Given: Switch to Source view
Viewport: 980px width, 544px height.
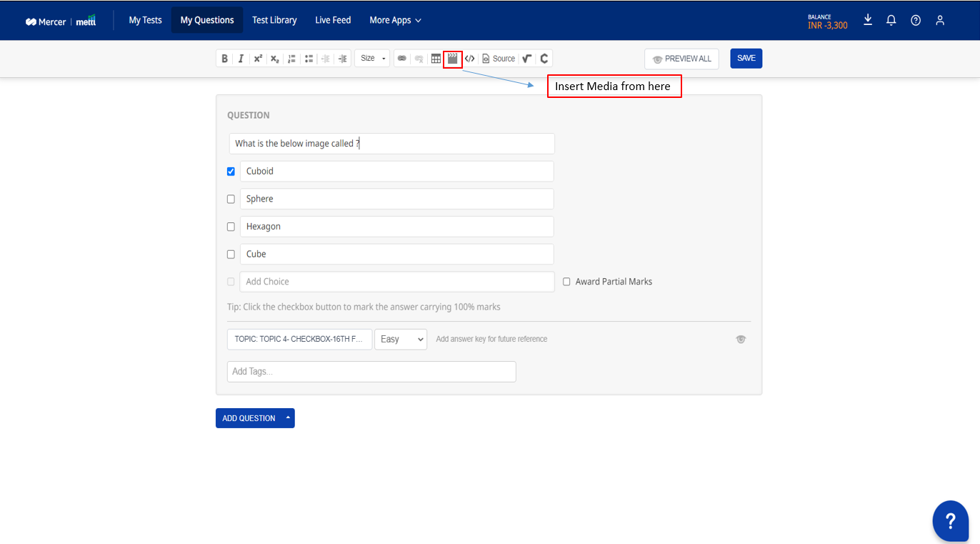Looking at the screenshot, I should (x=499, y=59).
